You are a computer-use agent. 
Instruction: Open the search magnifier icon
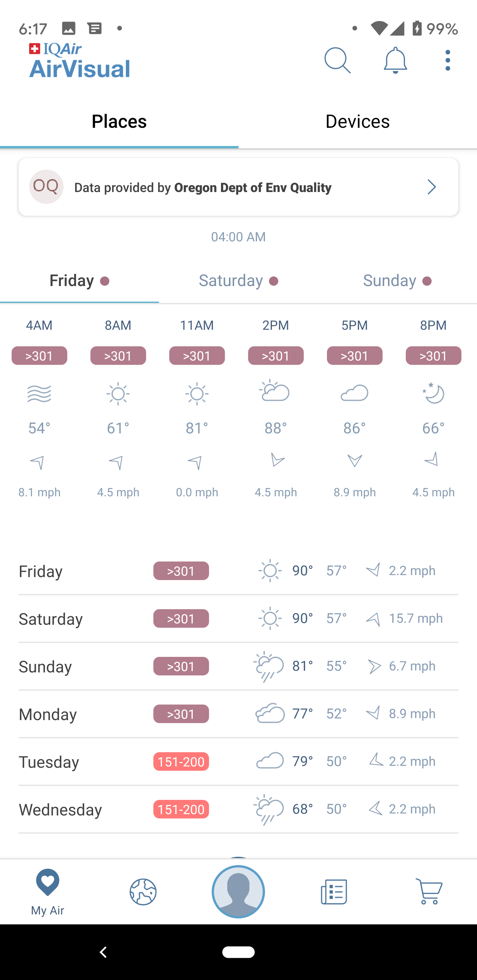tap(337, 60)
